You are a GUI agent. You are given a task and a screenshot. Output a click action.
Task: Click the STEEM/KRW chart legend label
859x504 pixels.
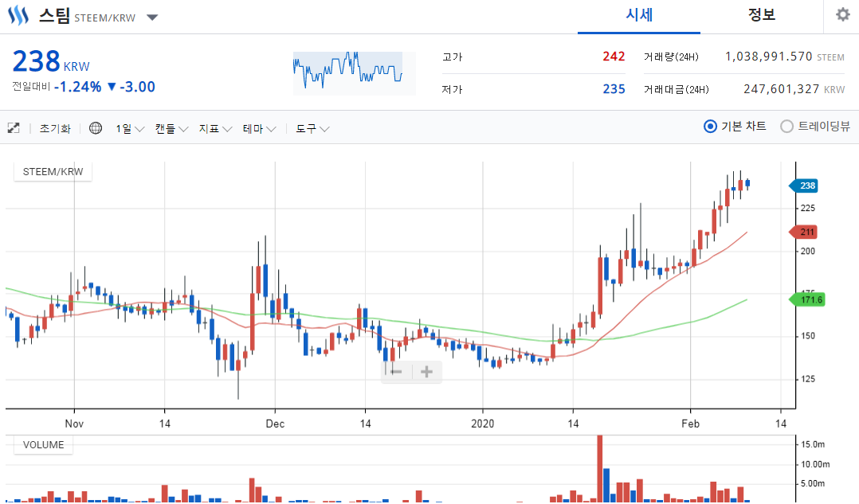pyautogui.click(x=53, y=172)
